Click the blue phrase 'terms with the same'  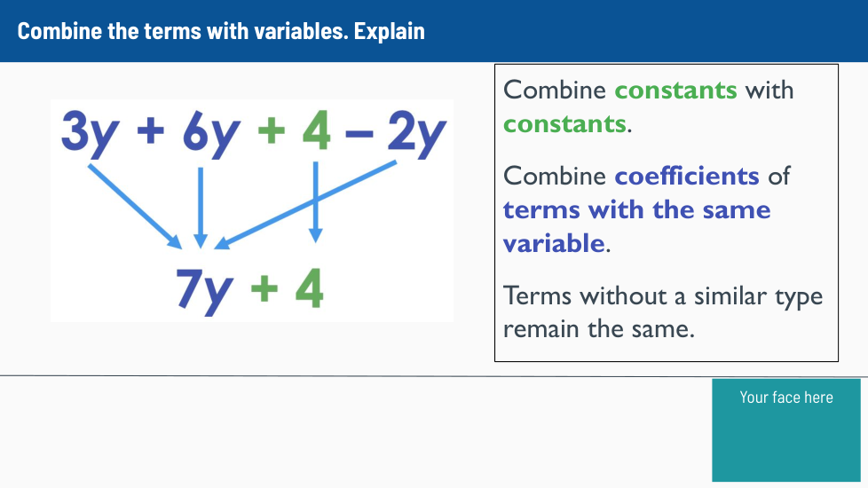pyautogui.click(x=636, y=209)
